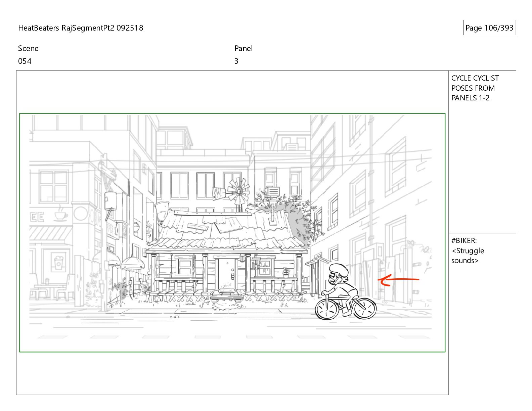The image size is (532, 411).
Task: Select the storyboard panel drawing
Action: click(x=232, y=232)
